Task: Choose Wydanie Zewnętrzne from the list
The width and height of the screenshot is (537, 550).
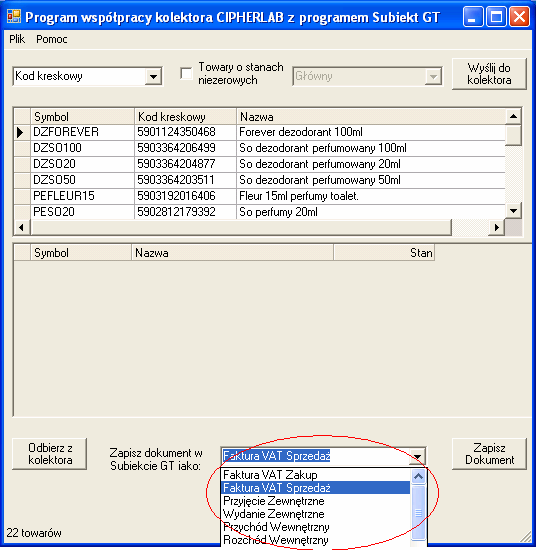Action: pos(316,514)
